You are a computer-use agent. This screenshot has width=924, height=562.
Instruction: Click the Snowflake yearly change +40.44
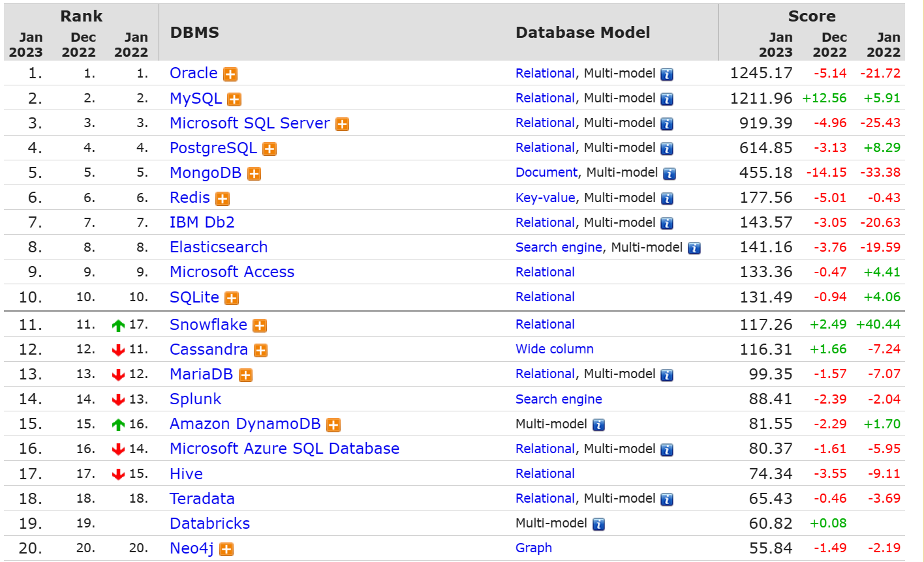[878, 324]
